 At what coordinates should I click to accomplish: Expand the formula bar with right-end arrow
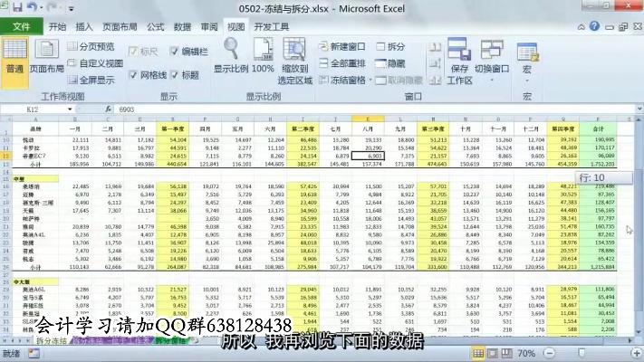(639, 110)
